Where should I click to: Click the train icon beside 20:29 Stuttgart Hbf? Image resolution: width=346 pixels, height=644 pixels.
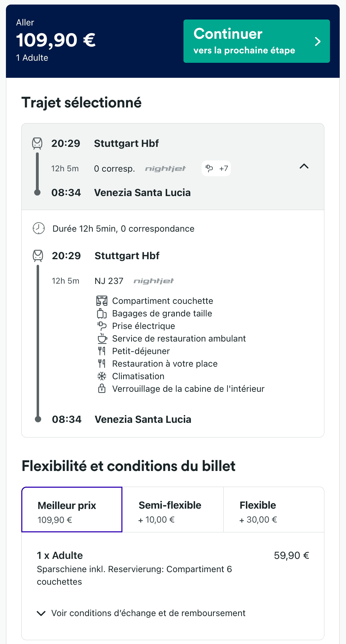point(37,255)
